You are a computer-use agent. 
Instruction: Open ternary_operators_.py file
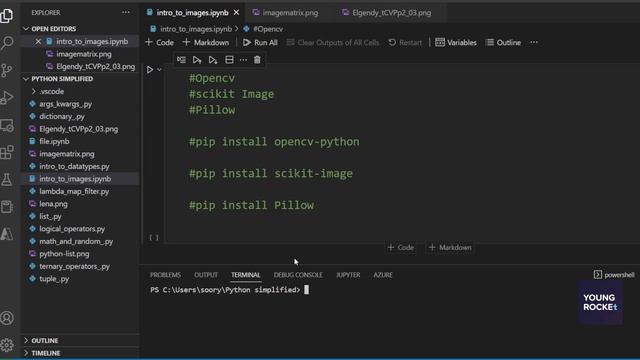pos(74,266)
